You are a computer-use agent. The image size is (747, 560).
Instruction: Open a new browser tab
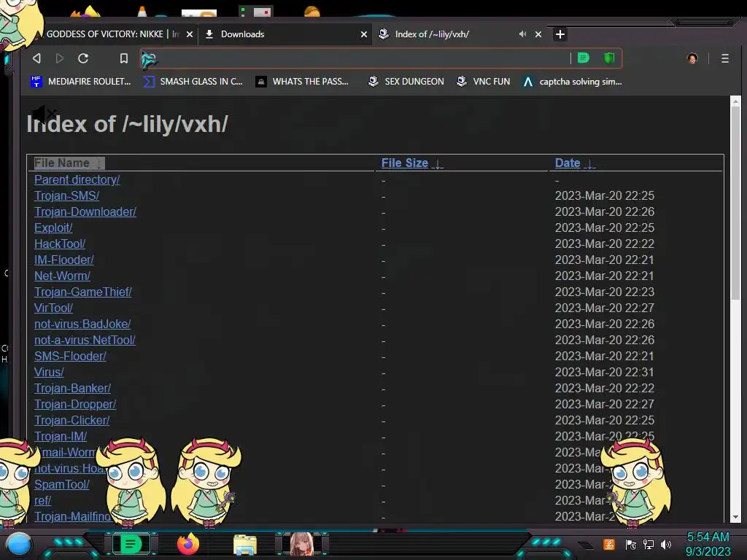[x=560, y=34]
